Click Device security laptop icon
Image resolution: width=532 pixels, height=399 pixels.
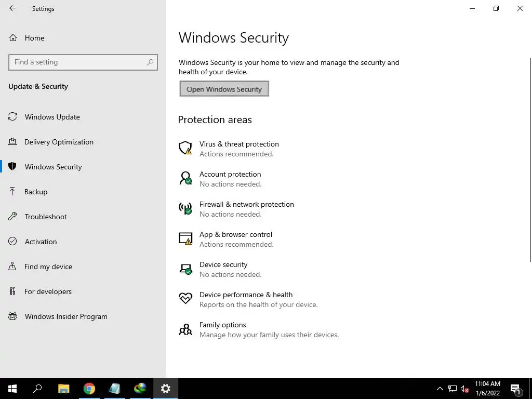[185, 269]
